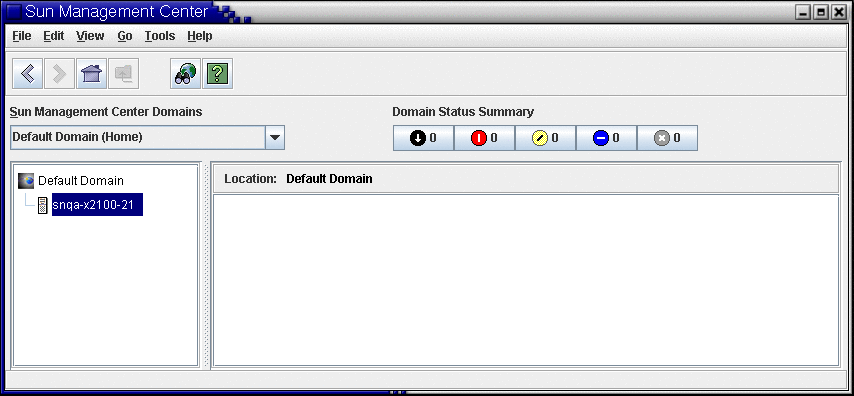854x396 pixels.
Task: Open the search binoculars tool
Action: click(x=186, y=74)
